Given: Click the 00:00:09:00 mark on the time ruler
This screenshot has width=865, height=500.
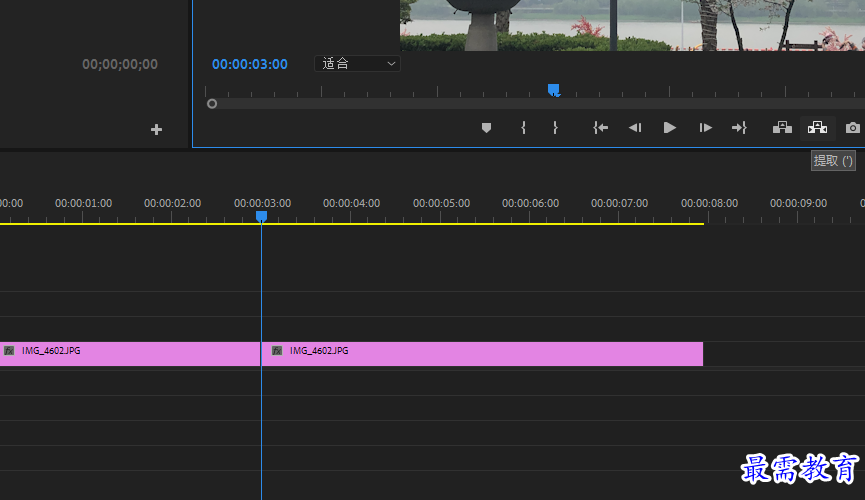Looking at the screenshot, I should click(x=798, y=204).
